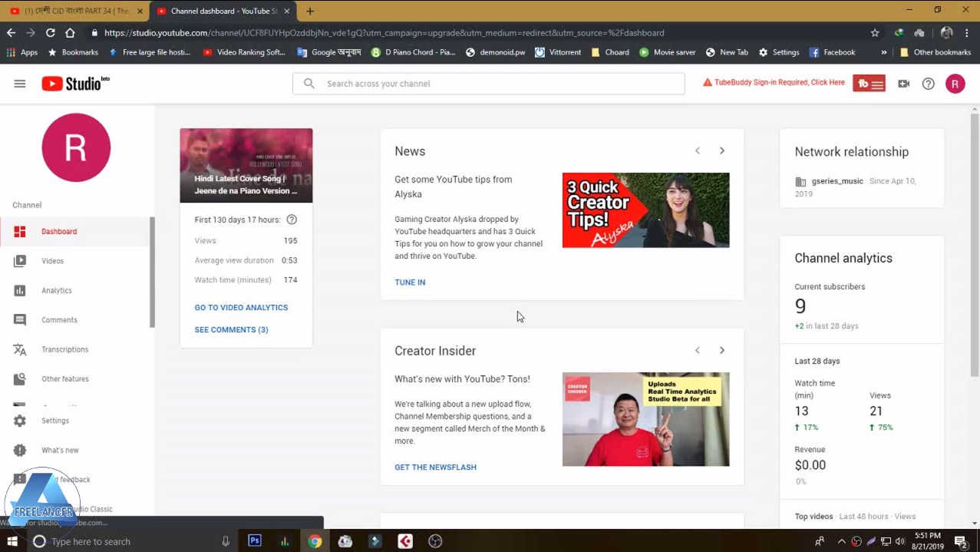
Task: Click the info icon beside First 130 days
Action: point(292,220)
